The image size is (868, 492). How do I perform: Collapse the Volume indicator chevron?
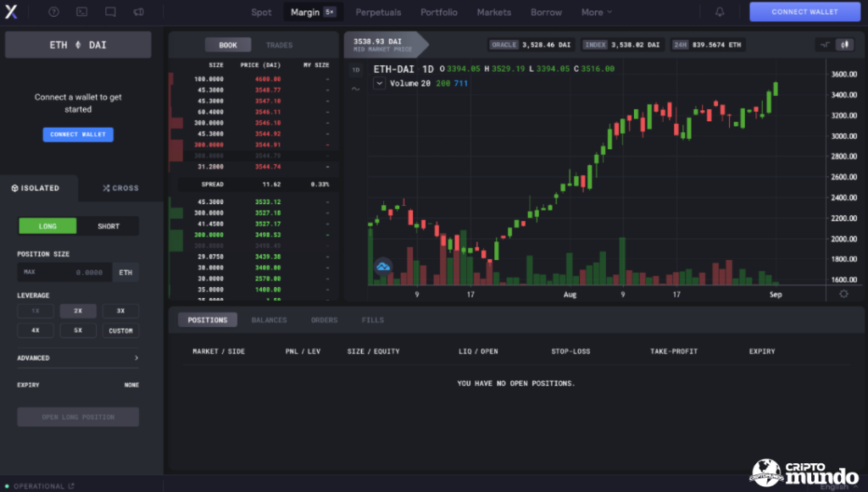[379, 83]
